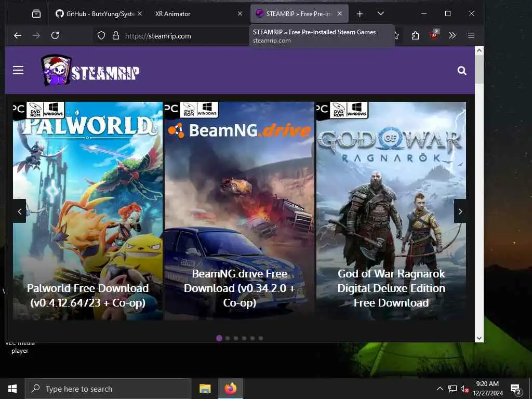Click the STEAMRIP logo

(x=90, y=70)
